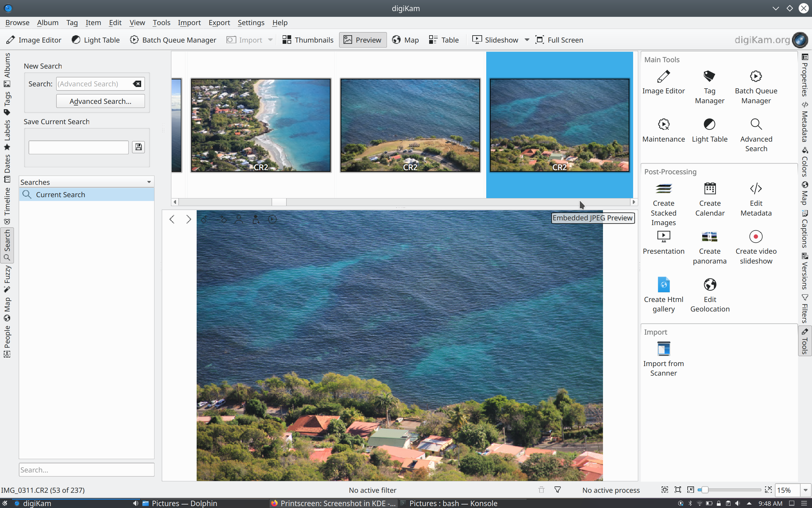Open the Maintenance tool
This screenshot has width=812, height=508.
click(663, 131)
